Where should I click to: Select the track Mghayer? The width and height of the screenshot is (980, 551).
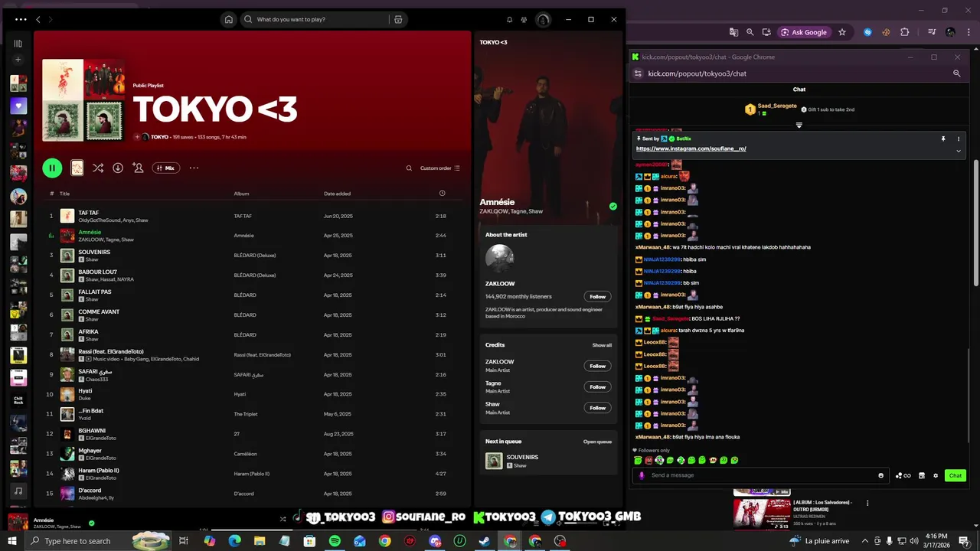click(90, 451)
